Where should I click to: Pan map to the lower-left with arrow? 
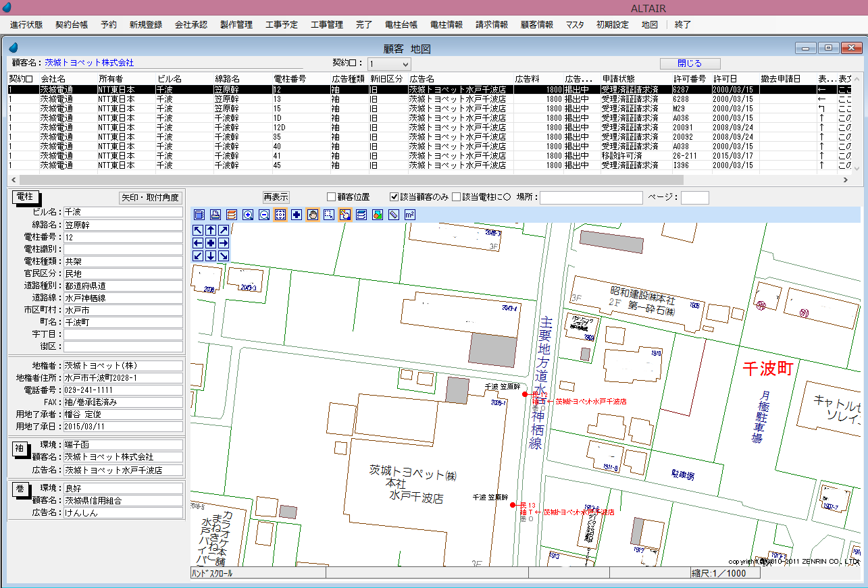(x=198, y=256)
